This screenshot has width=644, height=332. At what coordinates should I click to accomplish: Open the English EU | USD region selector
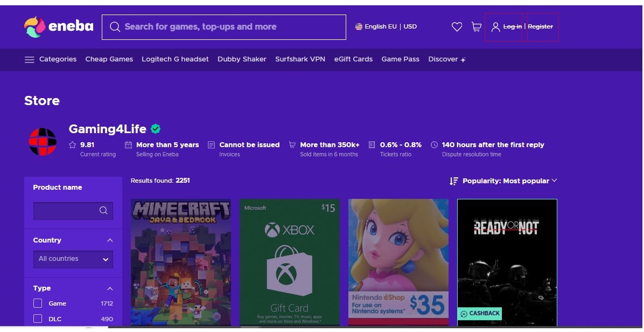[x=386, y=26]
